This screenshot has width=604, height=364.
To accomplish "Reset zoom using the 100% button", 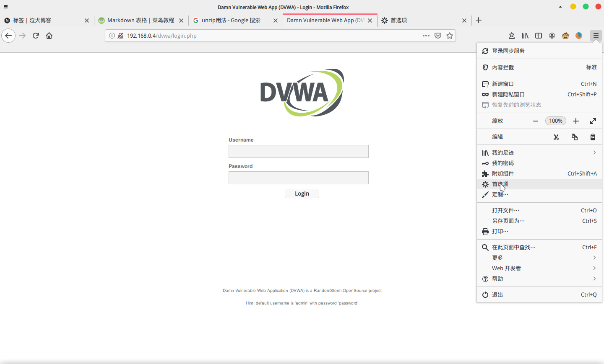I will click(x=556, y=121).
